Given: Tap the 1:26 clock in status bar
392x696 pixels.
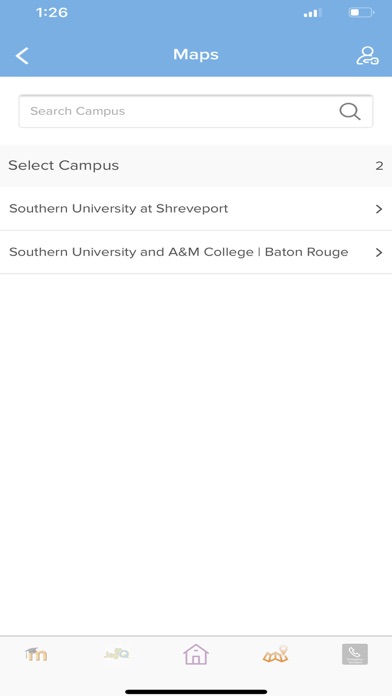Looking at the screenshot, I should pyautogui.click(x=51, y=13).
